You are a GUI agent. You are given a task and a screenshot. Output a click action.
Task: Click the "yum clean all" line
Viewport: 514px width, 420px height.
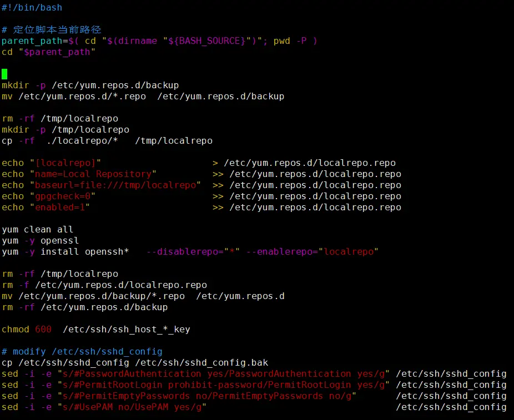[x=37, y=229]
